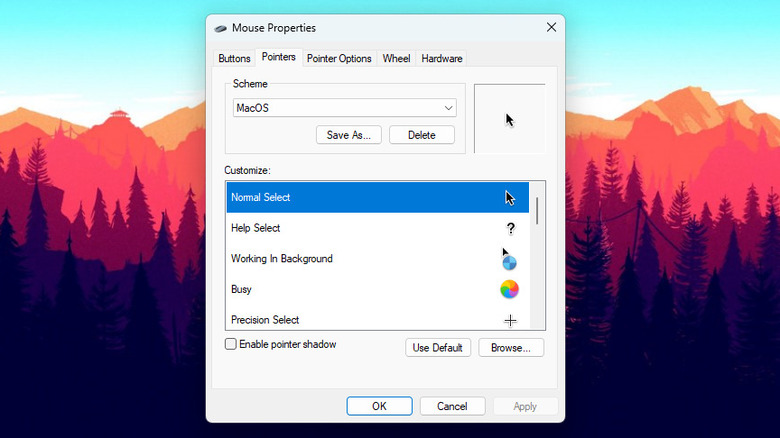This screenshot has height=438, width=780.
Task: Click the pointer preview box
Action: pyautogui.click(x=509, y=118)
